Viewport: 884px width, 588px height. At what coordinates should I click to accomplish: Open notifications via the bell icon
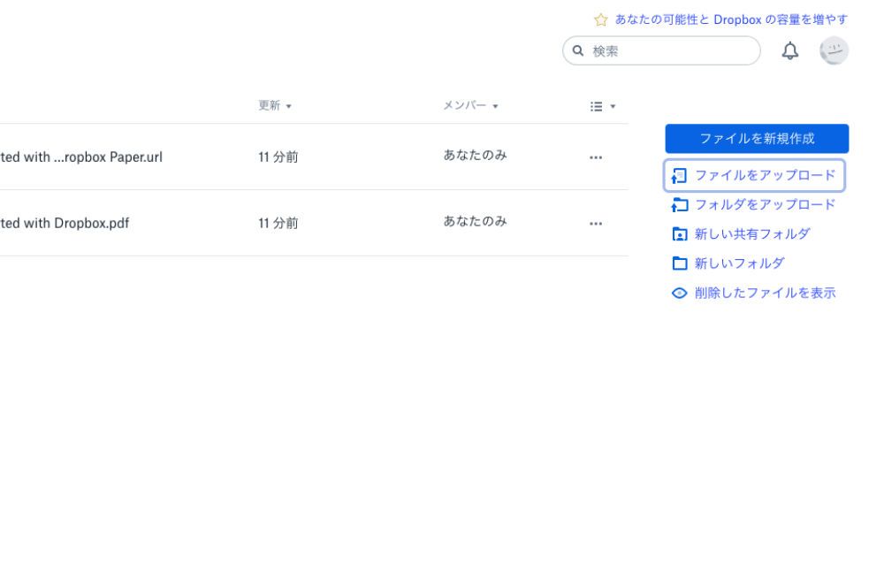tap(790, 51)
